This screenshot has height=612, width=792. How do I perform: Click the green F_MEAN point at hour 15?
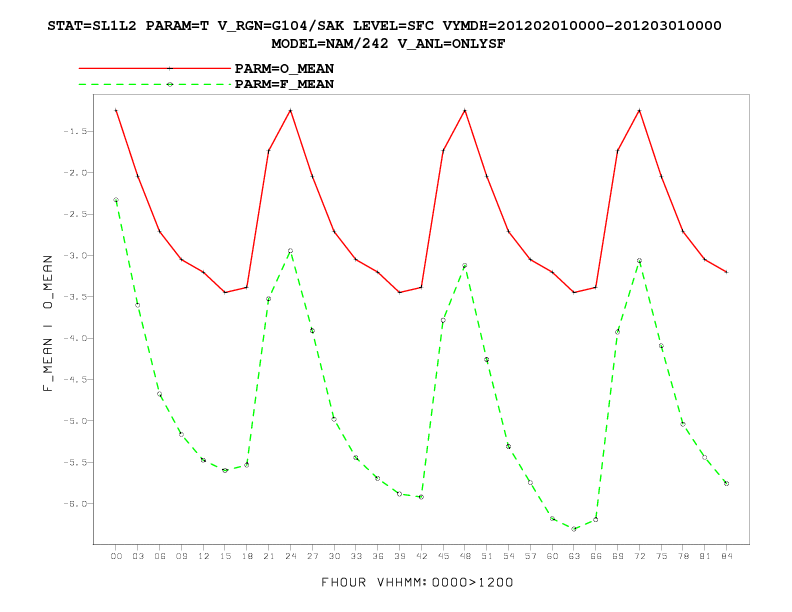point(225,470)
